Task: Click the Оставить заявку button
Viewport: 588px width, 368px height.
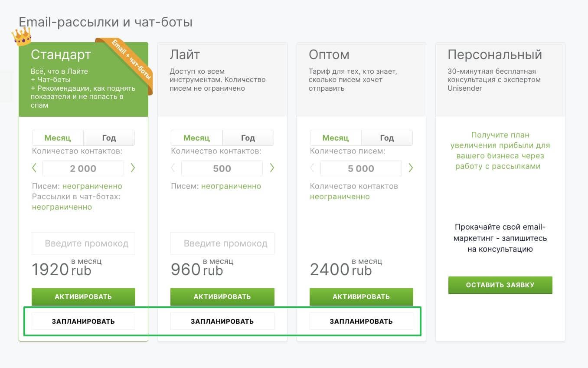Action: (500, 285)
